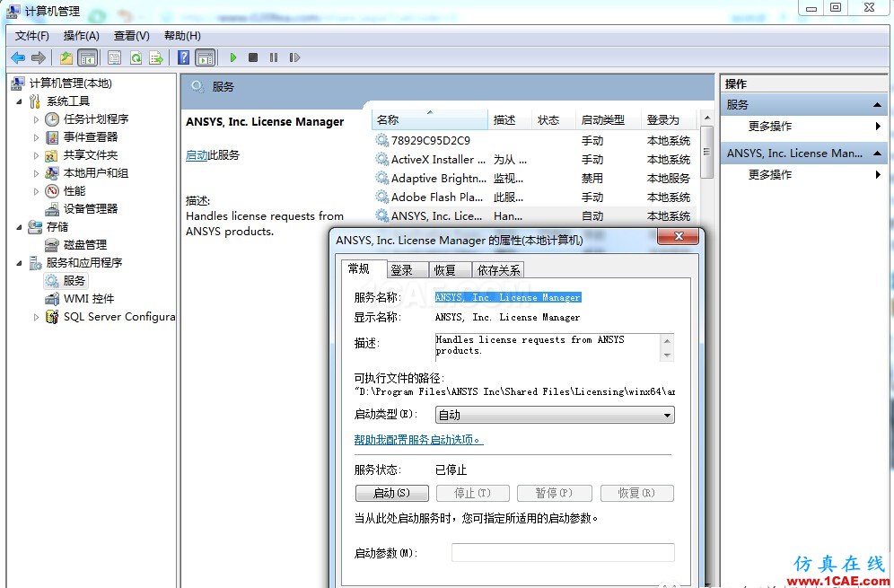Expand the 事件查看器 node arrow
The image size is (894, 588).
36,137
